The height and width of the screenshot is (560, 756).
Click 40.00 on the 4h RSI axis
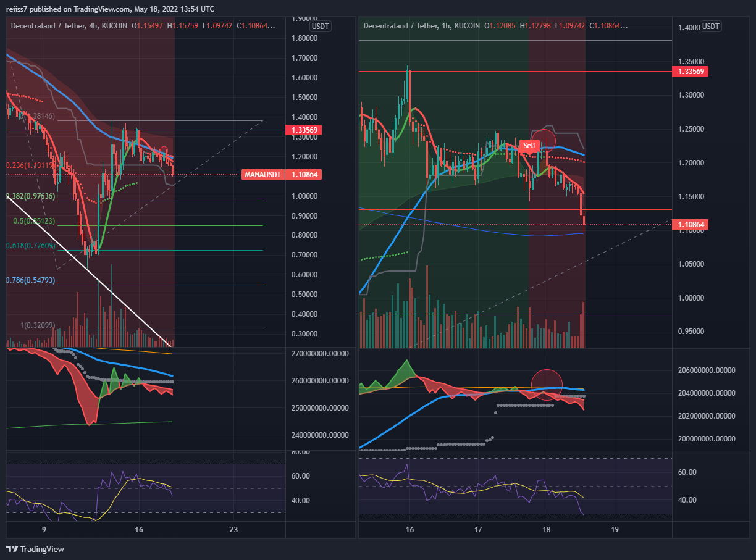[300, 501]
